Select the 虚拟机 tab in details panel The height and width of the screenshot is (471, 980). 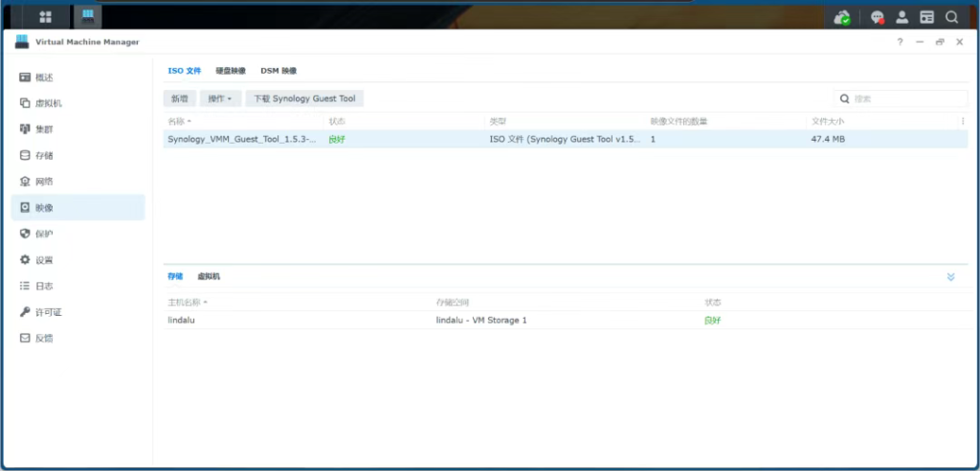(209, 277)
